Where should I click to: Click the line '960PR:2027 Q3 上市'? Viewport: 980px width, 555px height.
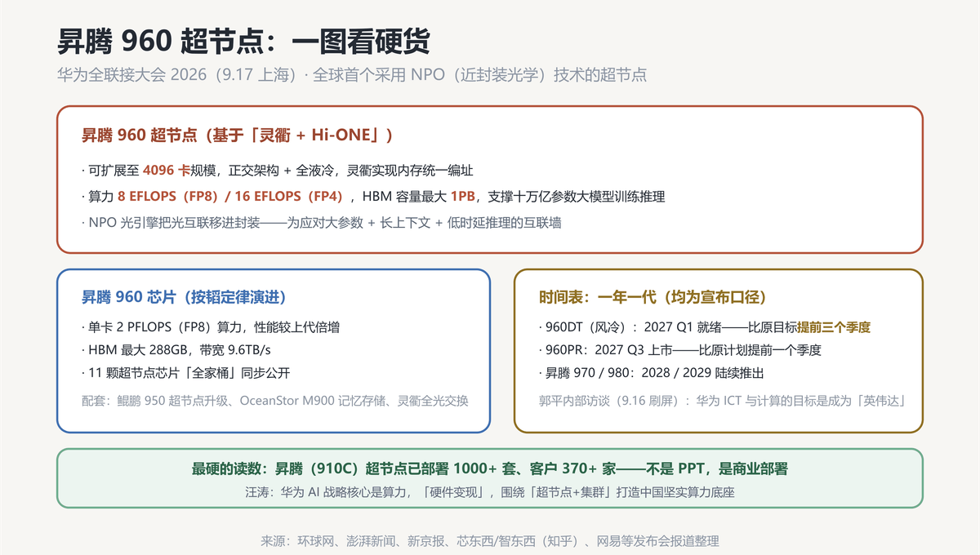(x=680, y=350)
